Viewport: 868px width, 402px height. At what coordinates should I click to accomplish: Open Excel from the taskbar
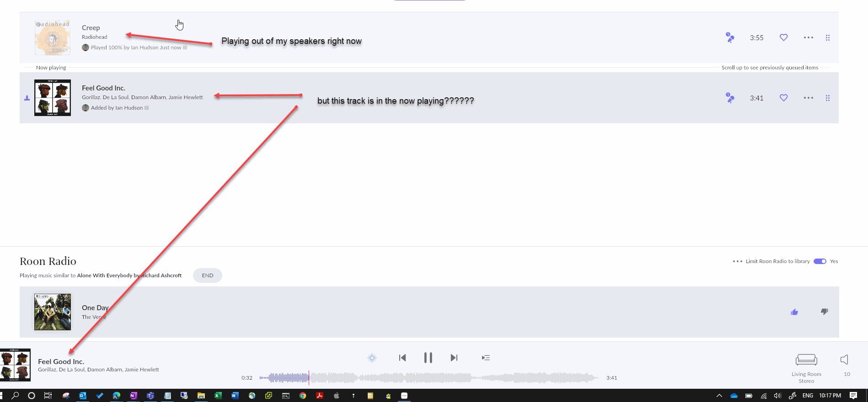[x=218, y=396]
